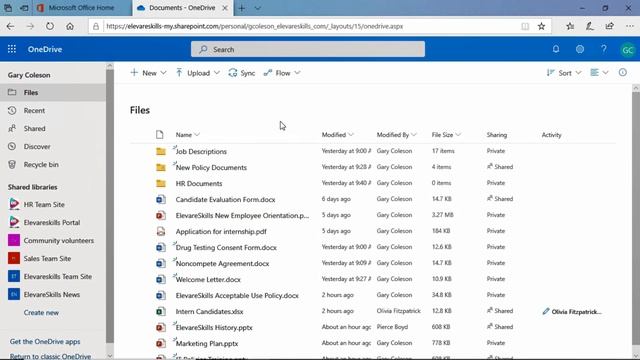Click Create new shared library link
Image resolution: width=640 pixels, height=360 pixels.
tap(41, 313)
